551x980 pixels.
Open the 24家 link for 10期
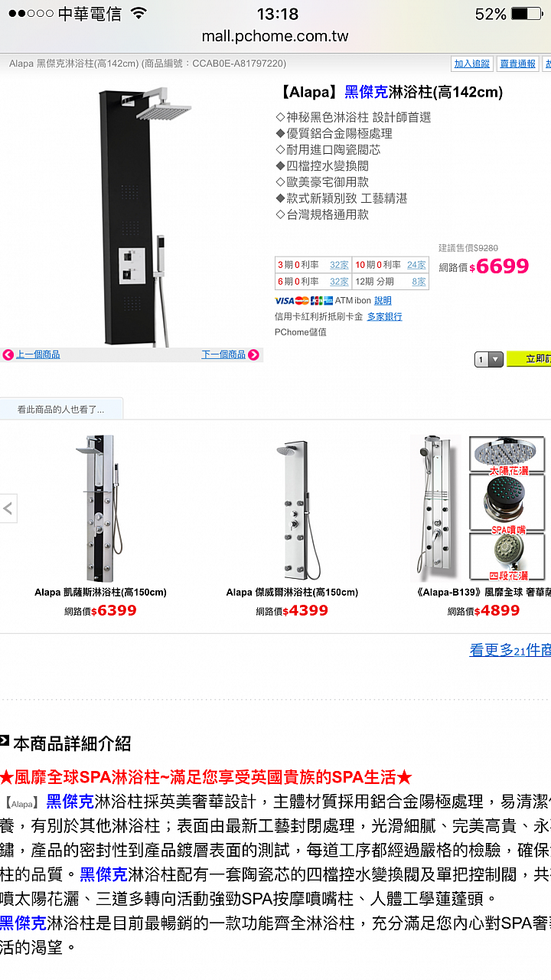click(x=416, y=265)
